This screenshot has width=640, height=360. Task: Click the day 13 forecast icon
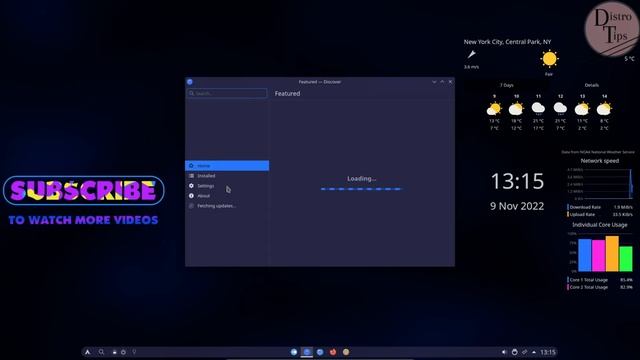coord(582,109)
